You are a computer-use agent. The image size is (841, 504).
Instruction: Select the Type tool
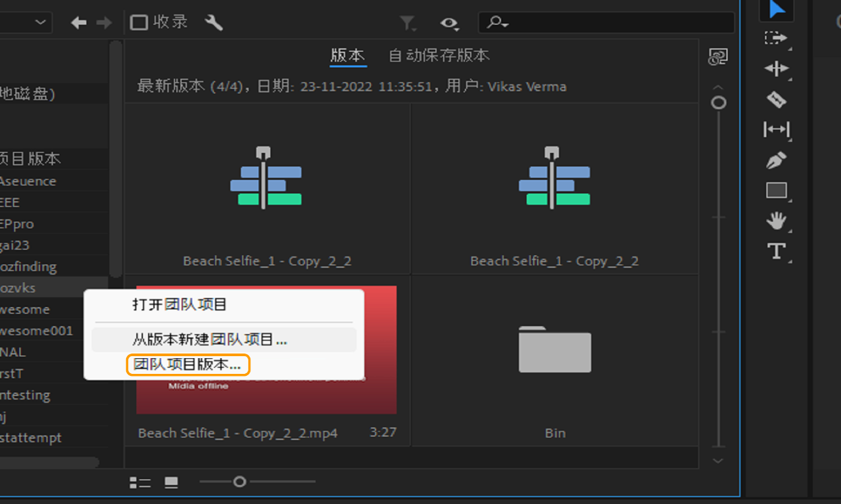(x=777, y=251)
